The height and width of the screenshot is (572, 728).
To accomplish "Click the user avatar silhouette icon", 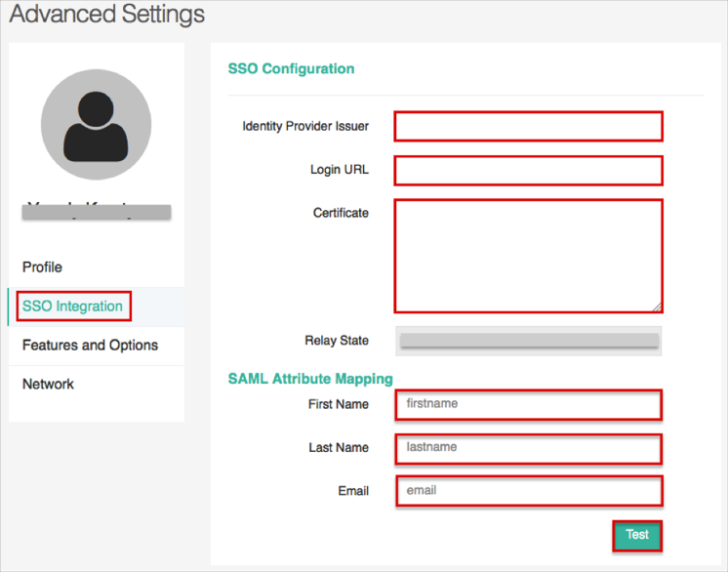I will (x=96, y=125).
